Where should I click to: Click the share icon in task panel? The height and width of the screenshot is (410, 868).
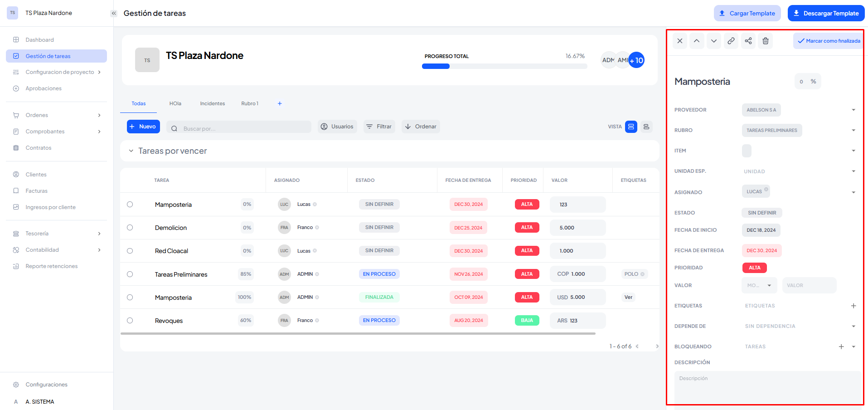tap(748, 41)
